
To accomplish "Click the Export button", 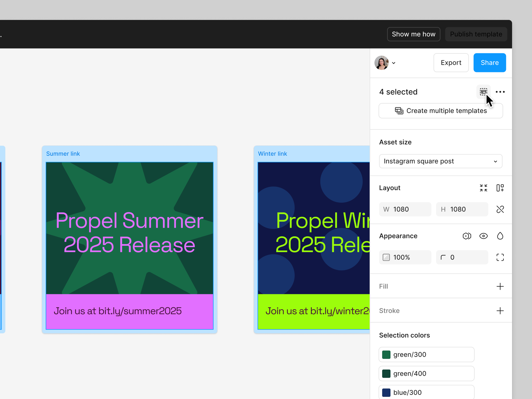I will pyautogui.click(x=451, y=63).
